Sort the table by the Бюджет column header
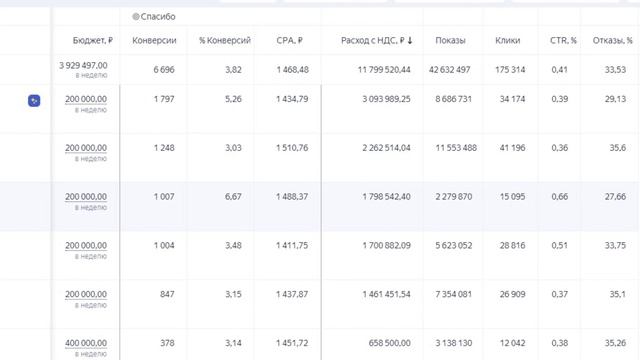This screenshot has width=640, height=360. pos(93,40)
